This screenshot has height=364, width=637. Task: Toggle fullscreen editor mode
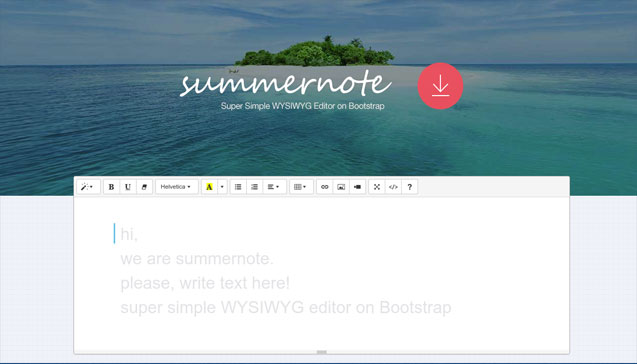click(x=377, y=187)
